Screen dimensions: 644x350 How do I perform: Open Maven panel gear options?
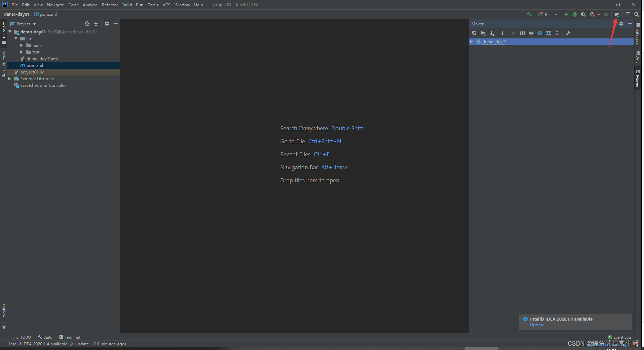(621, 24)
